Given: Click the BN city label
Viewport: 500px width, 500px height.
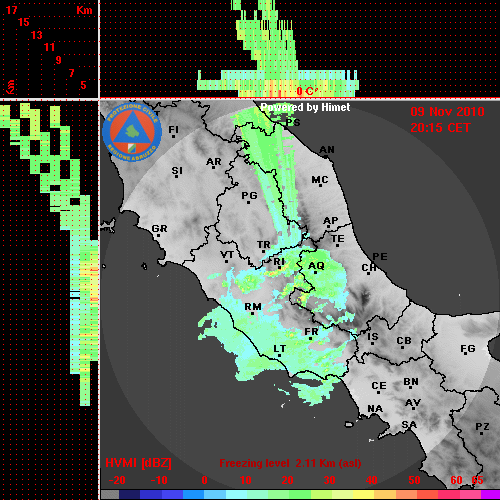Looking at the screenshot, I should coord(411,382).
